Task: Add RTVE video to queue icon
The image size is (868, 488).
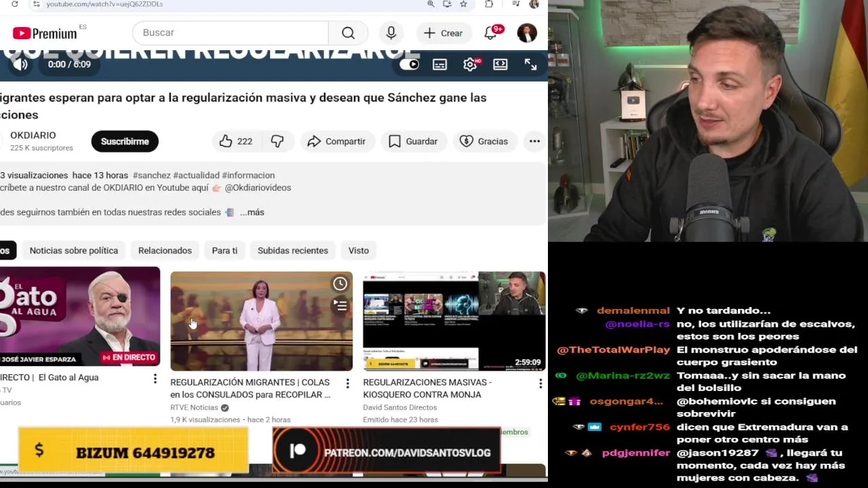Action: 340,306
